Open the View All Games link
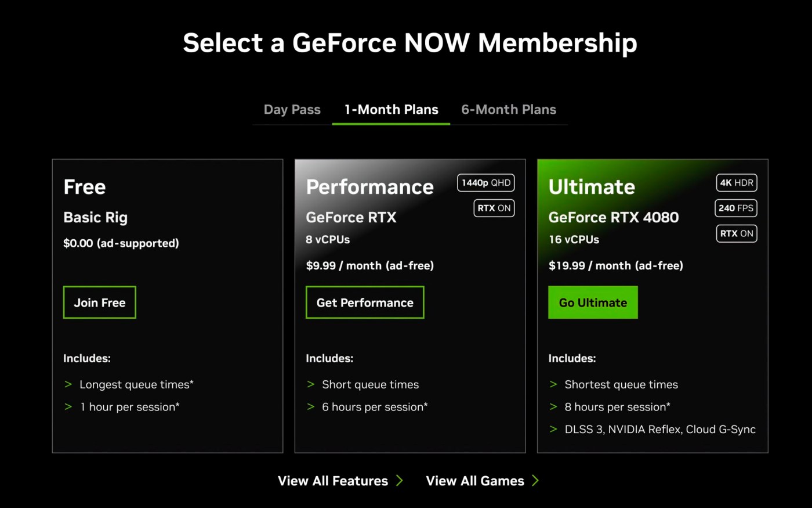The width and height of the screenshot is (812, 508). point(475,481)
